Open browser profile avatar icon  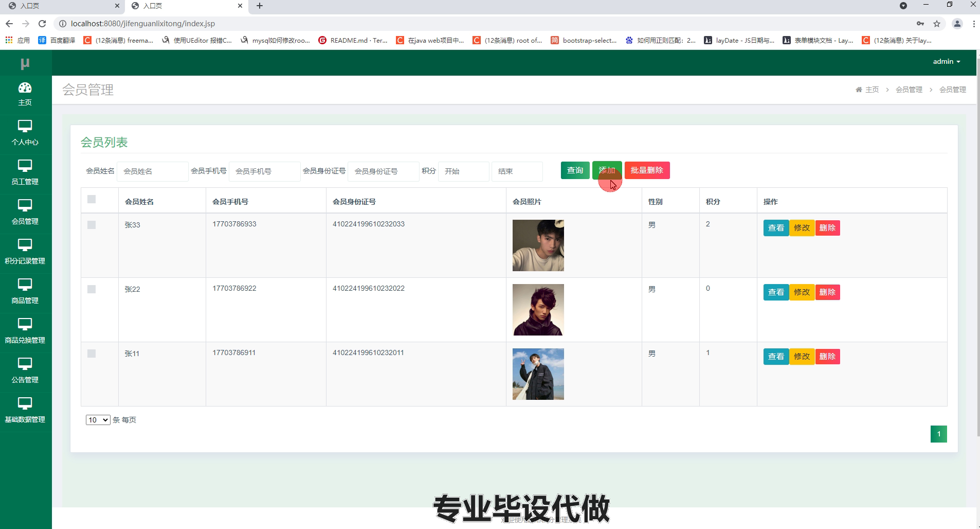(x=957, y=24)
